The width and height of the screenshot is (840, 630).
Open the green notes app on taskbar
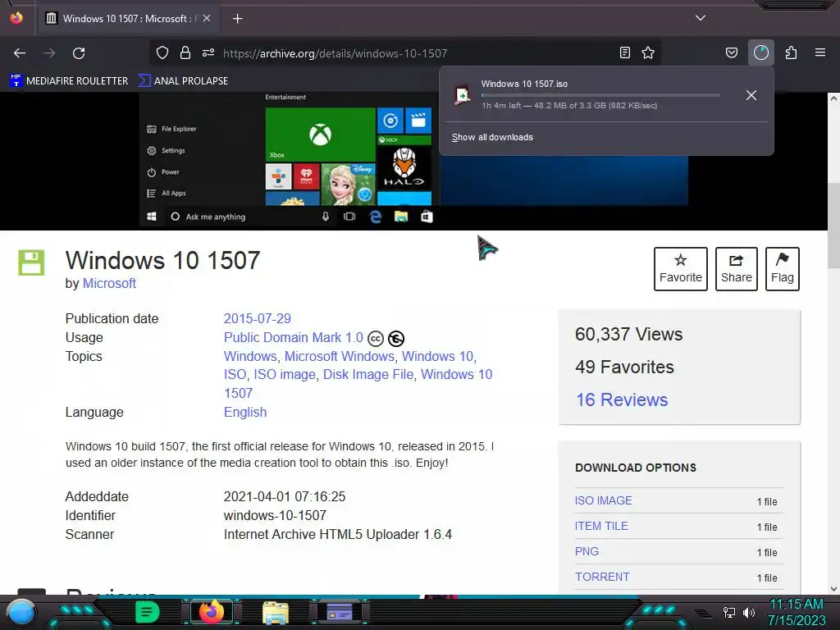[x=147, y=612]
